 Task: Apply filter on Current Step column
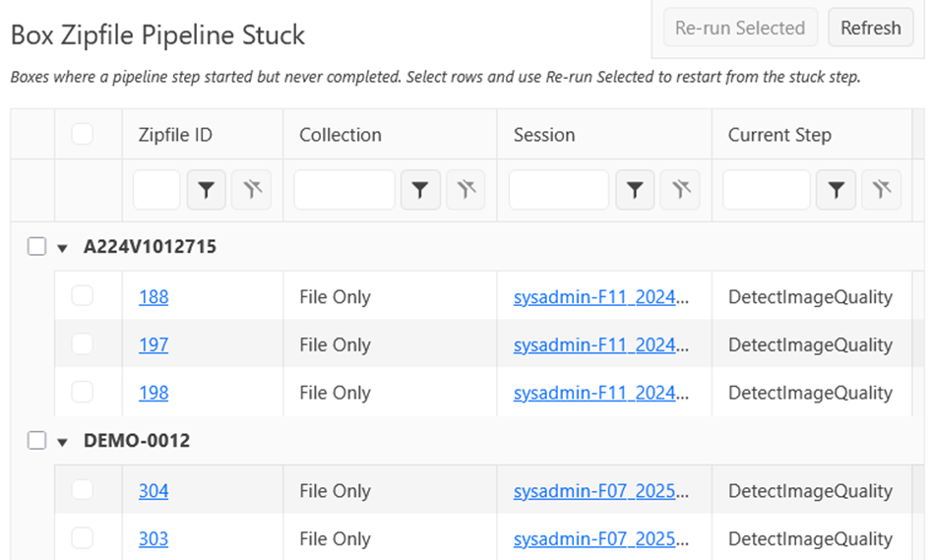click(x=836, y=190)
